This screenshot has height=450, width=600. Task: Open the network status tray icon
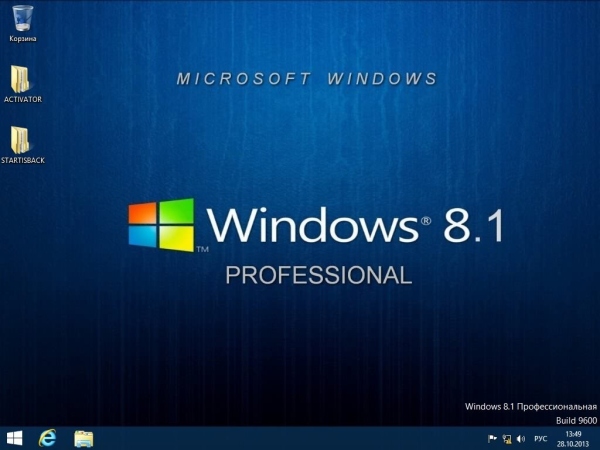point(507,439)
